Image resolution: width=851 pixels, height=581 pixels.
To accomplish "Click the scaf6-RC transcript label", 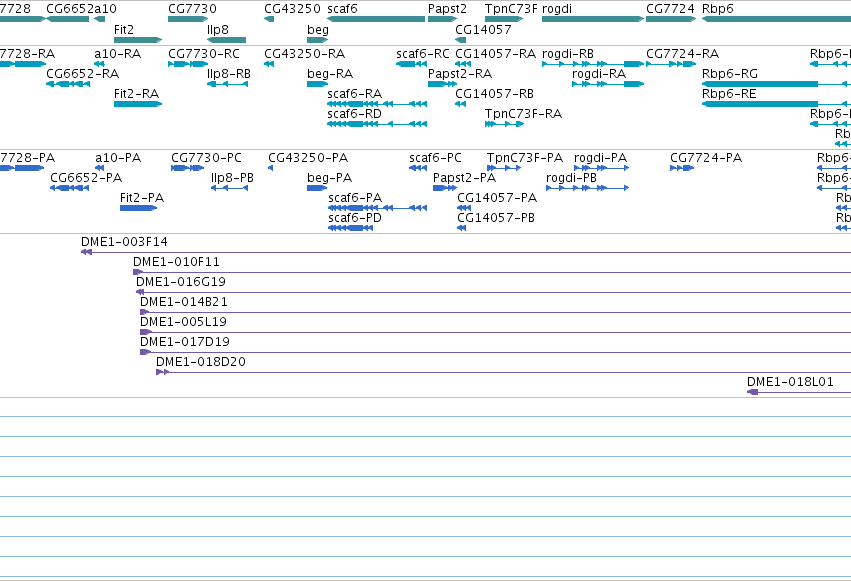I will click(x=423, y=54).
